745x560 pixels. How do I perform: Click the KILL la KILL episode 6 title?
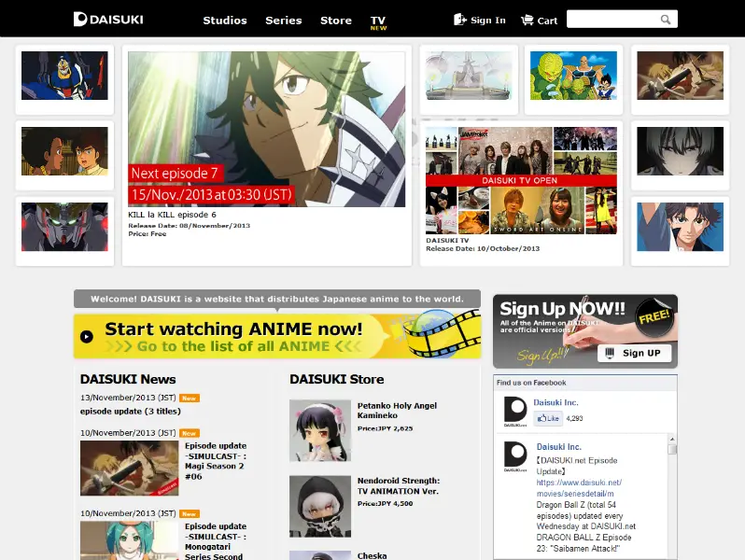(x=172, y=215)
